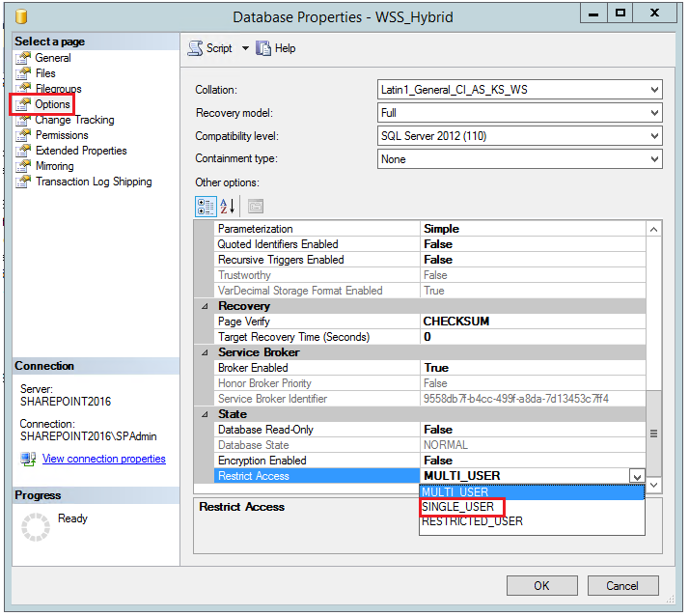The width and height of the screenshot is (689, 616).
Task: Click connection properties computer icon
Action: pyautogui.click(x=28, y=459)
